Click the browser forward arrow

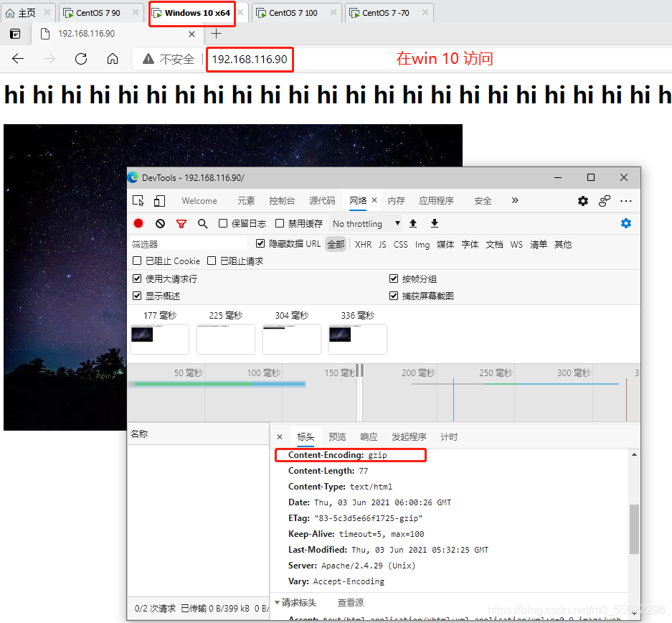point(49,59)
